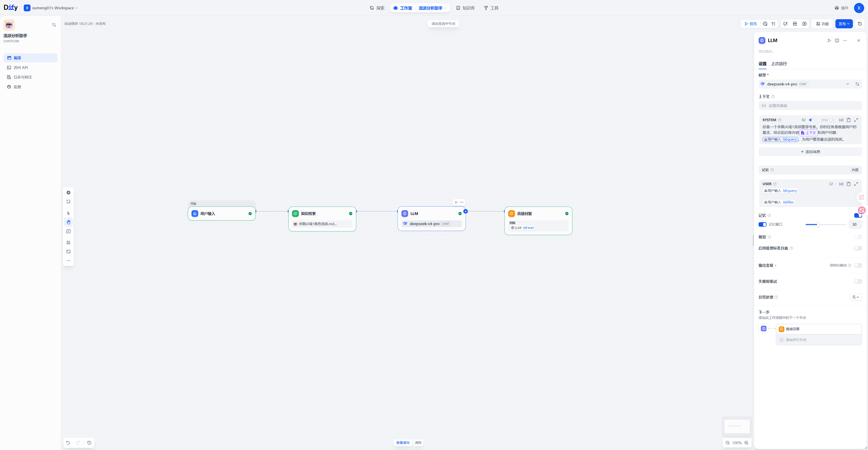Toggle Jinja mode in SYSTEM prompt

coord(832,120)
